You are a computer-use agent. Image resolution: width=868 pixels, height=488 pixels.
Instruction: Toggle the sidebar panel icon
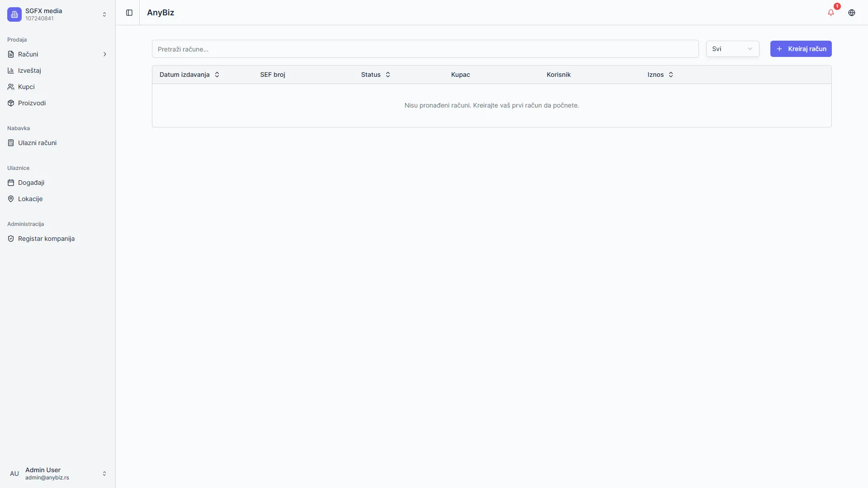pyautogui.click(x=129, y=13)
